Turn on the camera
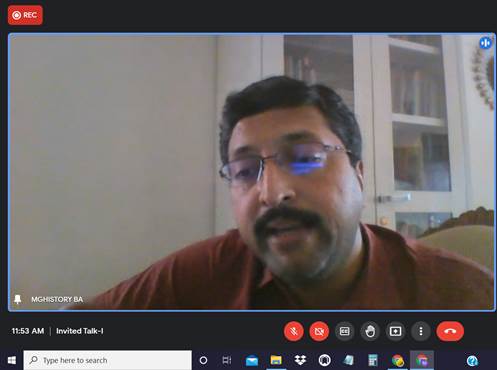This screenshot has width=497, height=370. (x=319, y=331)
